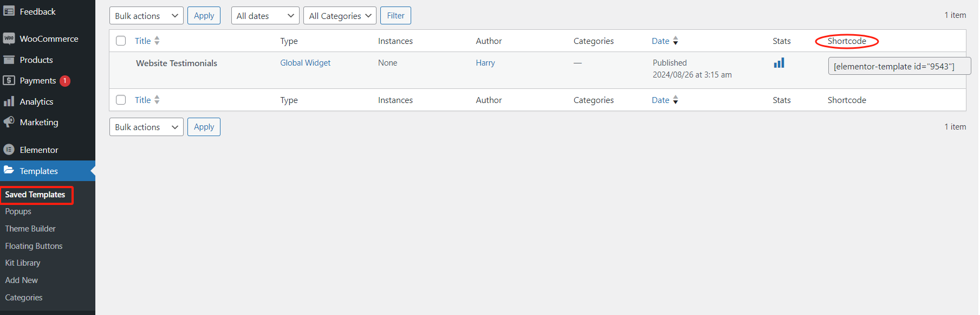Check the select-all box in the table header

pos(121,41)
